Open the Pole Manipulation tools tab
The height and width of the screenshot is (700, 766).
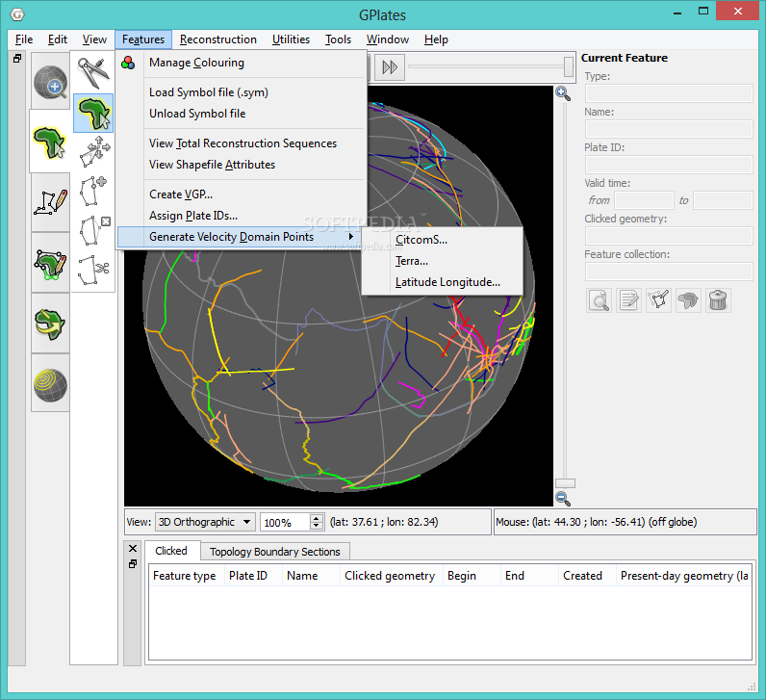50,324
